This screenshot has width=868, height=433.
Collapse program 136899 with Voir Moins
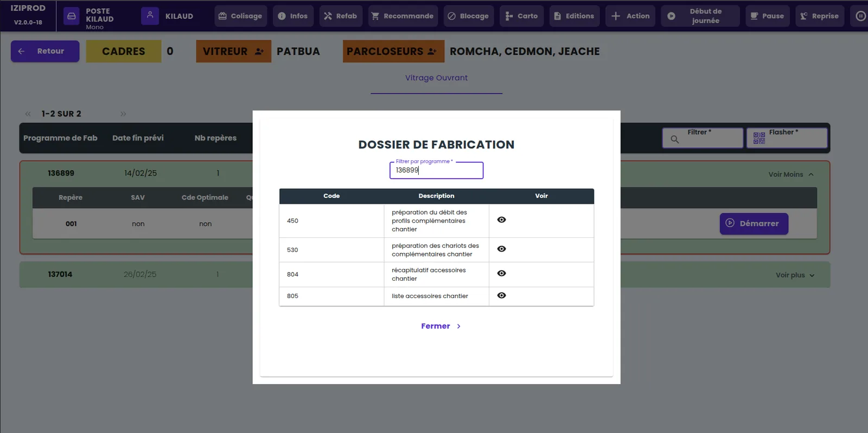[791, 175]
